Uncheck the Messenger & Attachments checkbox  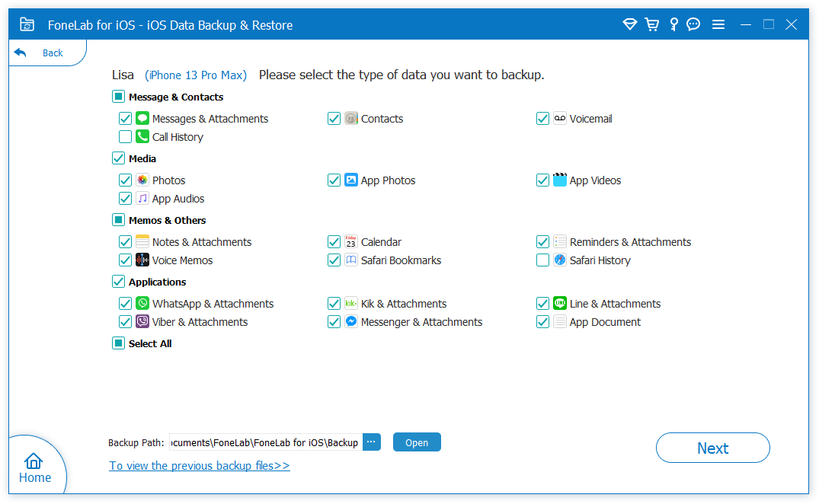334,321
